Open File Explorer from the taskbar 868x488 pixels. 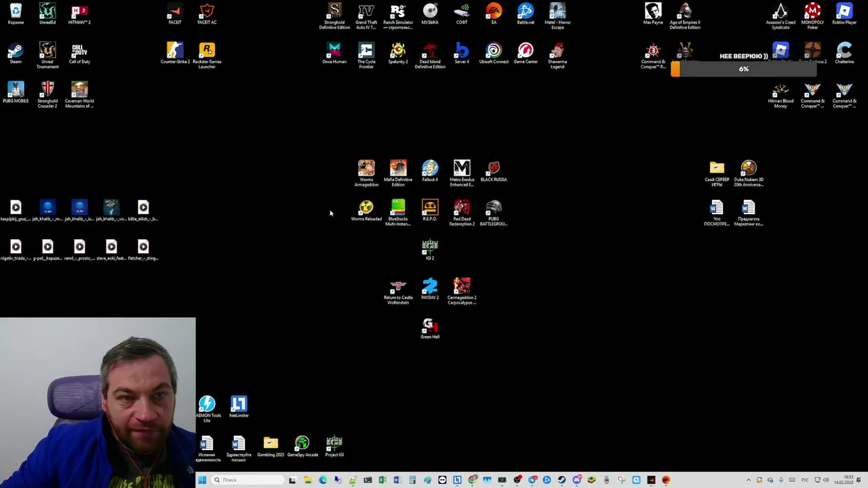[307, 480]
